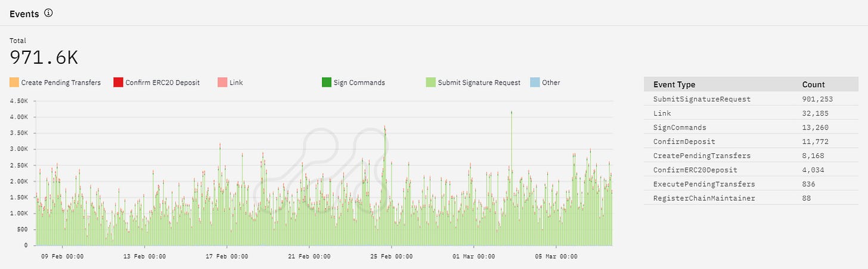Click the 971.6K total events value
This screenshot has width=868, height=269.
tap(44, 57)
